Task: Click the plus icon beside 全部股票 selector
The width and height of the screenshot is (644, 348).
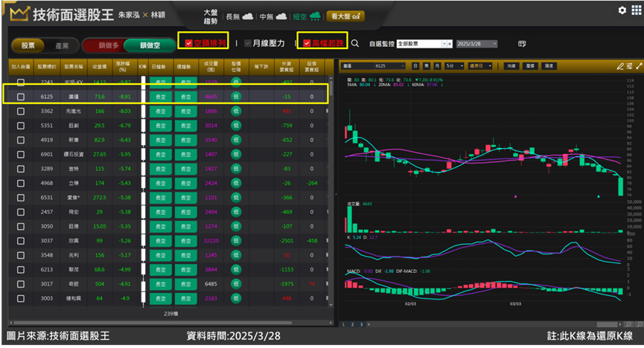Action: pyautogui.click(x=450, y=44)
